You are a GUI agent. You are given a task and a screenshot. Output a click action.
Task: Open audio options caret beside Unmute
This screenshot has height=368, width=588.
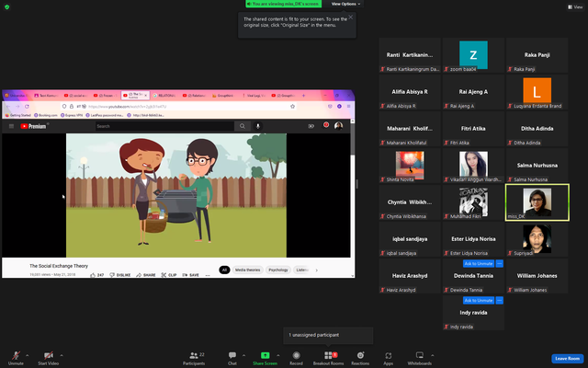click(x=27, y=355)
